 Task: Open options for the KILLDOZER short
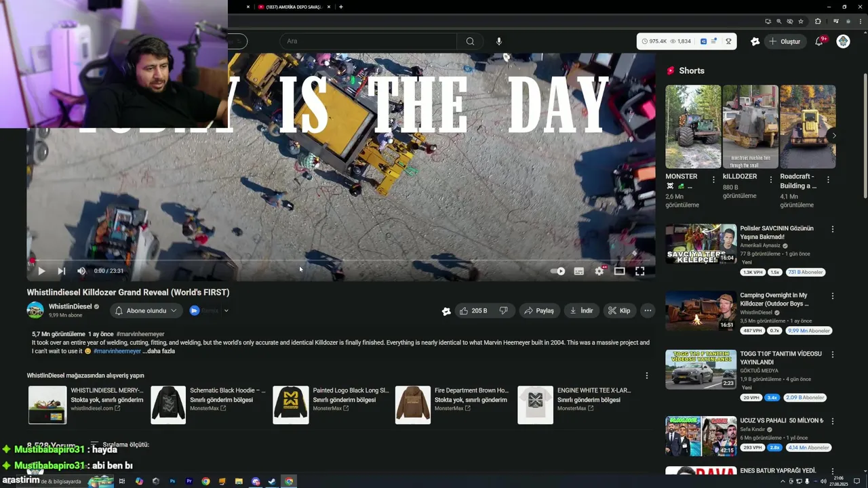click(x=770, y=180)
